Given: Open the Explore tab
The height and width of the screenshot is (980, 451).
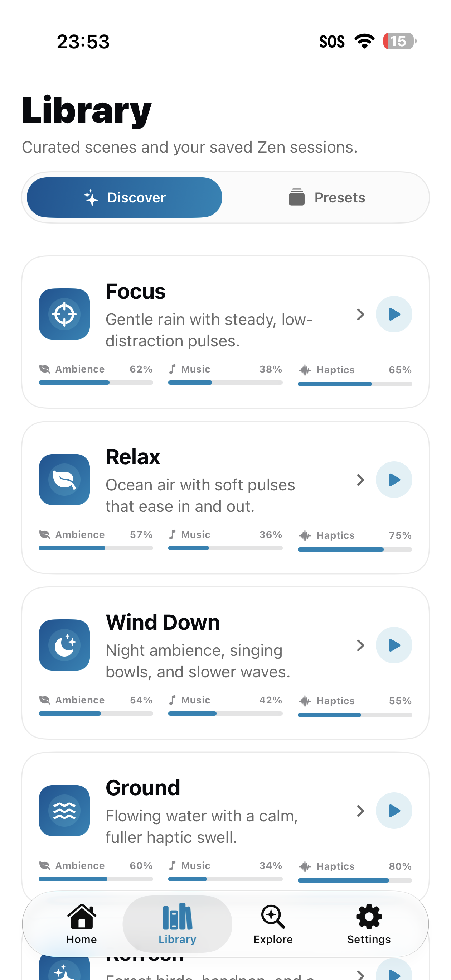Looking at the screenshot, I should 273,924.
